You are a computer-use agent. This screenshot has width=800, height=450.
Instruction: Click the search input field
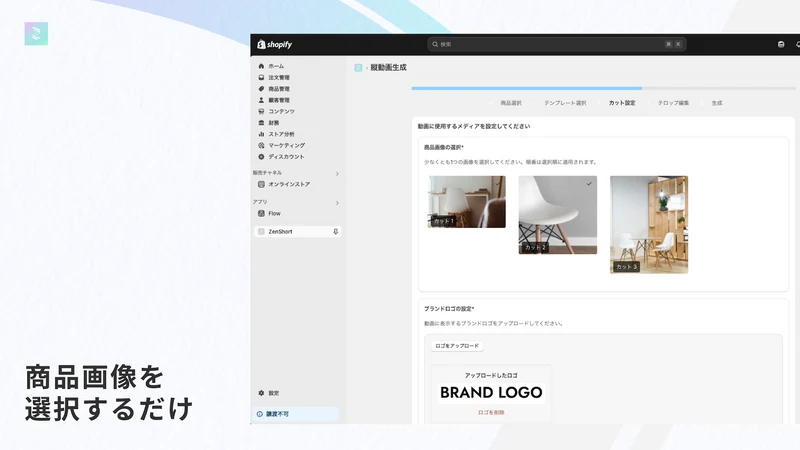pos(557,44)
